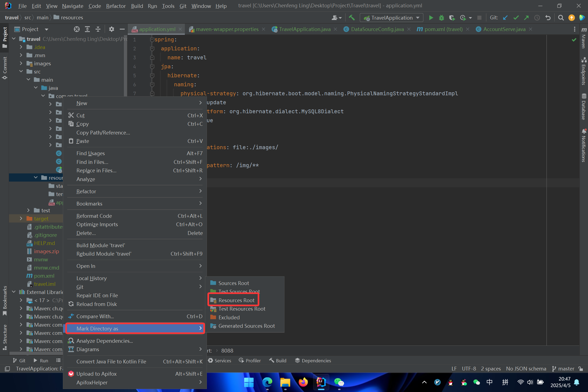This screenshot has height=392, width=588.
Task: Toggle fold marker on line 1 spring
Action: 152,40
